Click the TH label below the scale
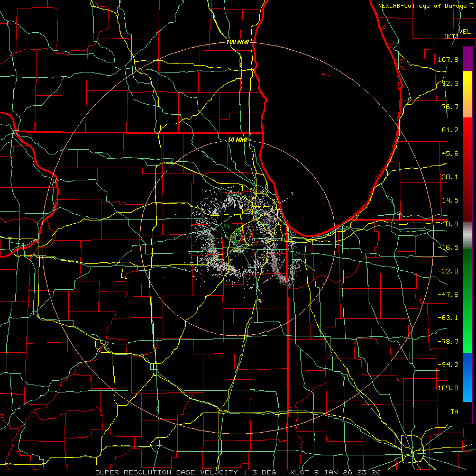The height and width of the screenshot is (476, 476). tap(454, 412)
